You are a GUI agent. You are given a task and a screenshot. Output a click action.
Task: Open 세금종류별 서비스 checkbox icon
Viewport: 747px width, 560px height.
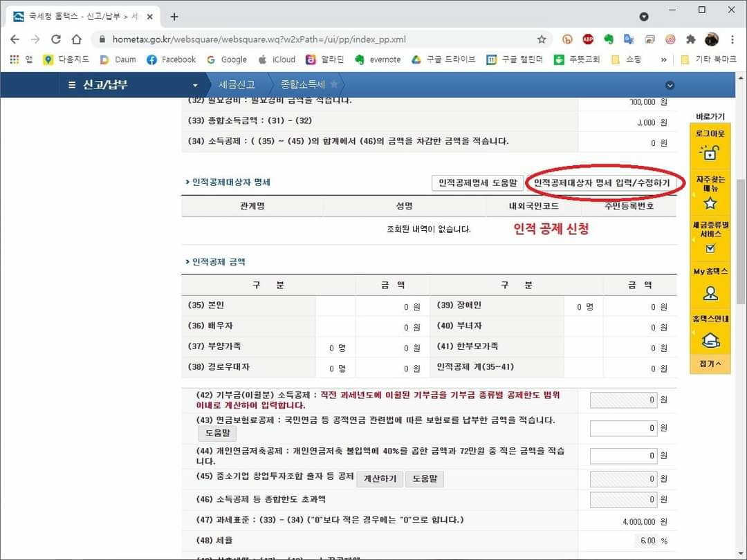tap(710, 248)
